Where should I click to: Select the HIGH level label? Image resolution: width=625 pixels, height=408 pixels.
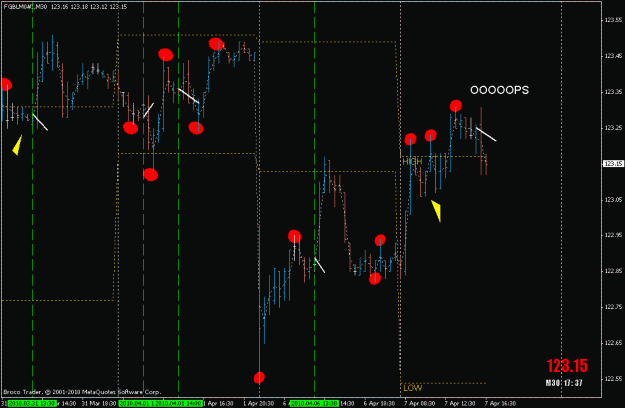coord(412,162)
